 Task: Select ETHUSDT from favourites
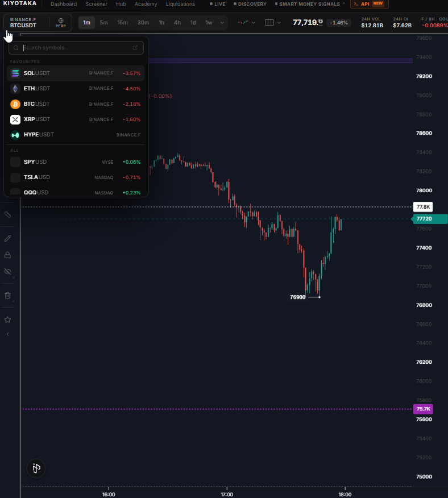tap(76, 89)
